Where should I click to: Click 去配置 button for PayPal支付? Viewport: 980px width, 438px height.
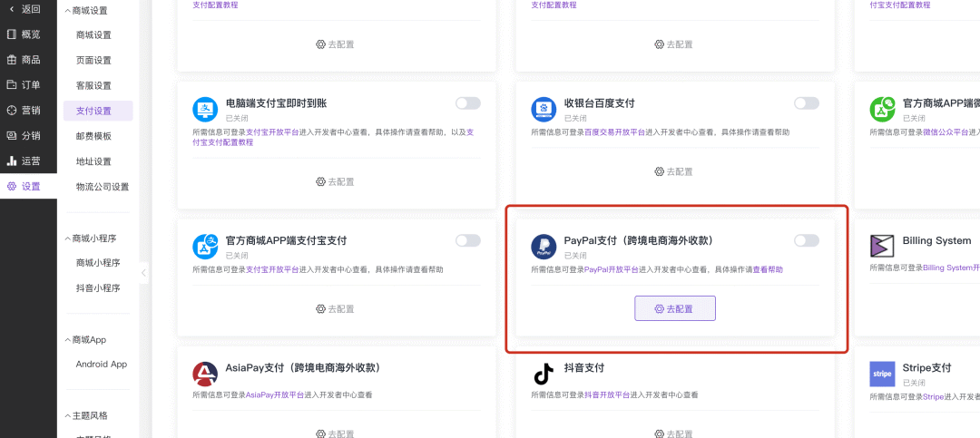point(675,308)
